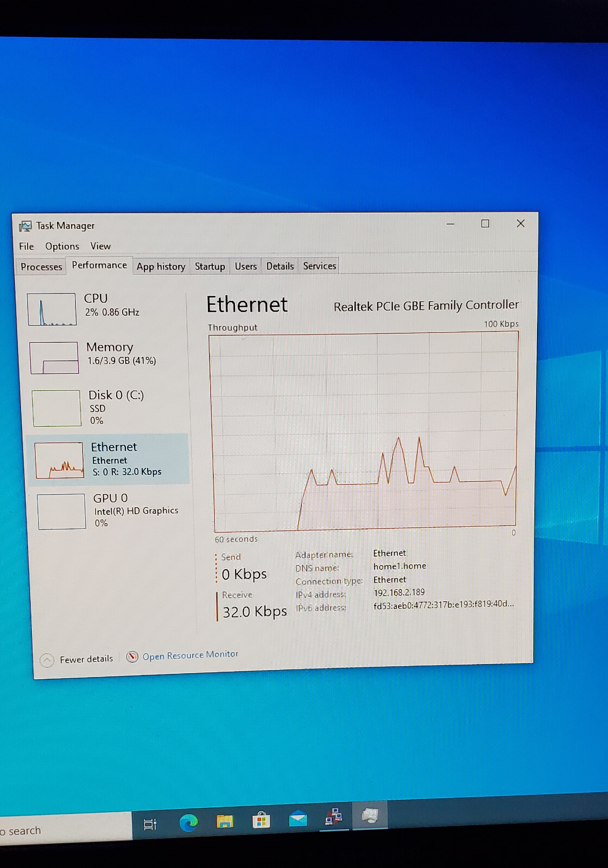
Task: Minimize the Task Manager window
Action: 451,224
